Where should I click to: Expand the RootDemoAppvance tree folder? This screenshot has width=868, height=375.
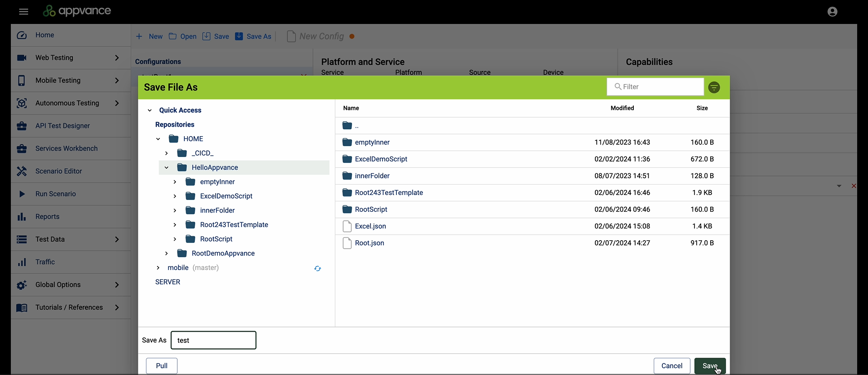coord(166,253)
